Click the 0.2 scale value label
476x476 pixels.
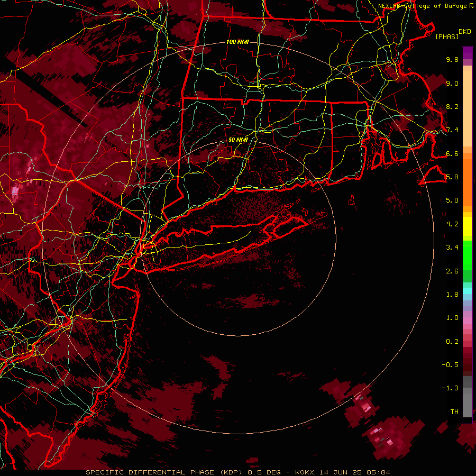coord(452,342)
